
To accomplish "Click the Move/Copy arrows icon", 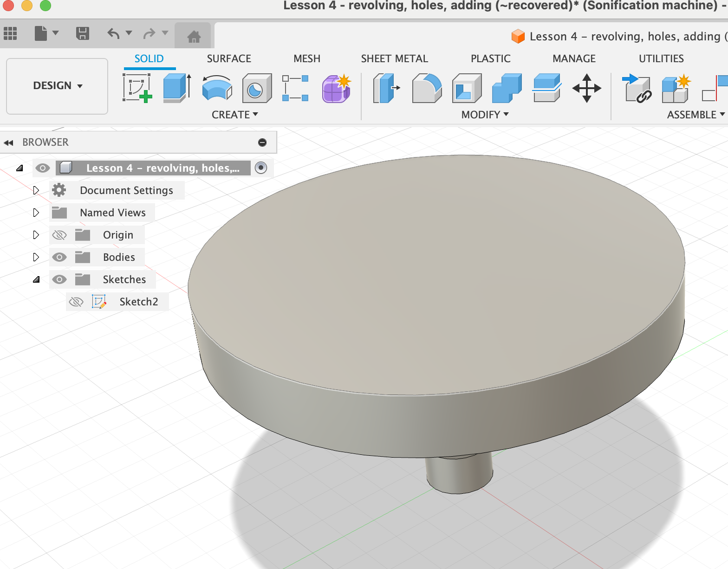I will coord(586,88).
